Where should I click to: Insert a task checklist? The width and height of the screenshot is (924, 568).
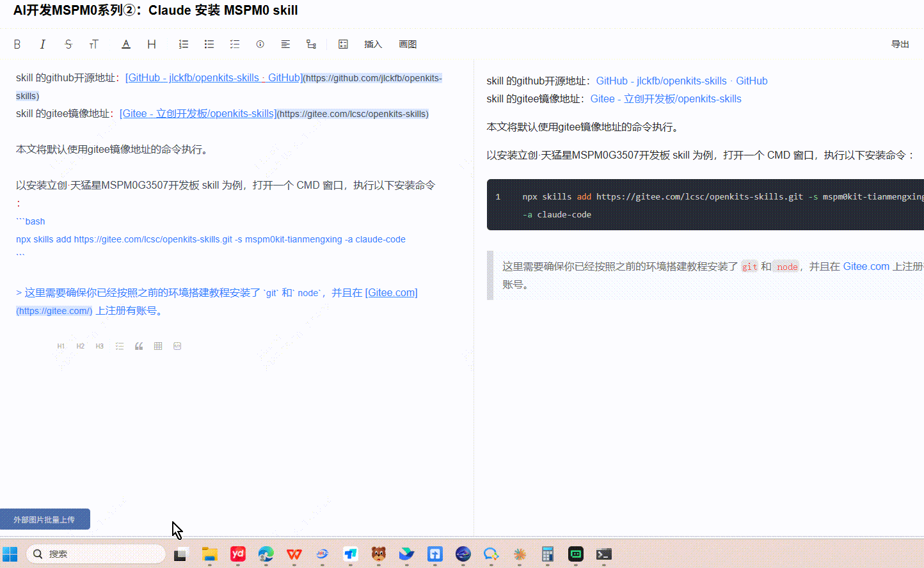coord(235,44)
